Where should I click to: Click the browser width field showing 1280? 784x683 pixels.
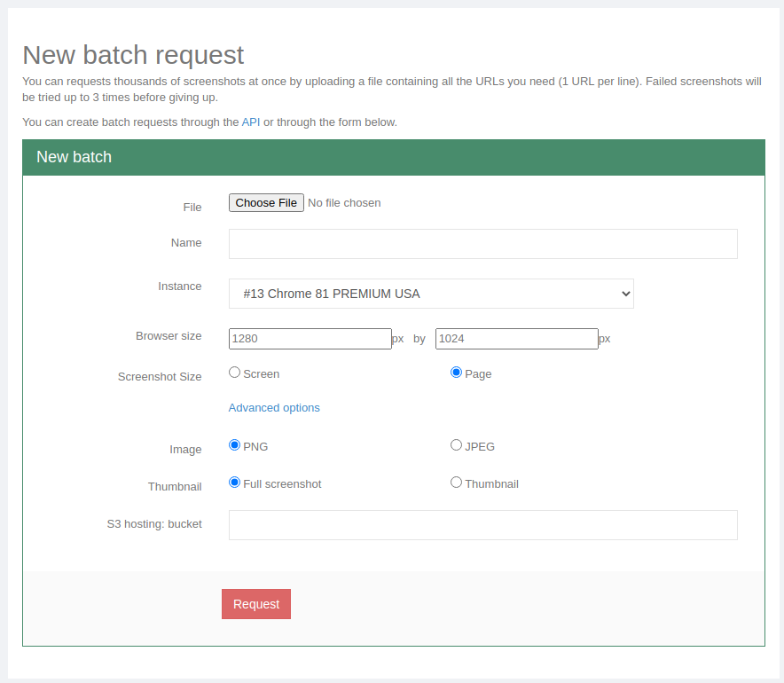(x=310, y=338)
